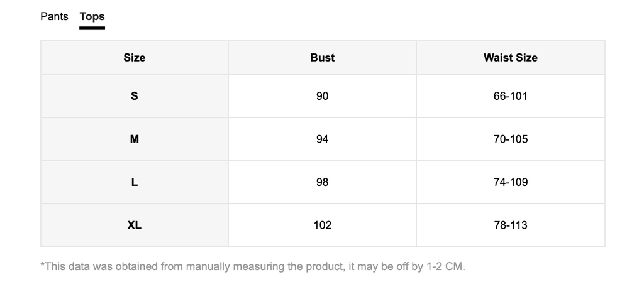Screen dimensions: 644x282
Task: Click '1-2 CM' in the footnote
Action: coord(445,266)
